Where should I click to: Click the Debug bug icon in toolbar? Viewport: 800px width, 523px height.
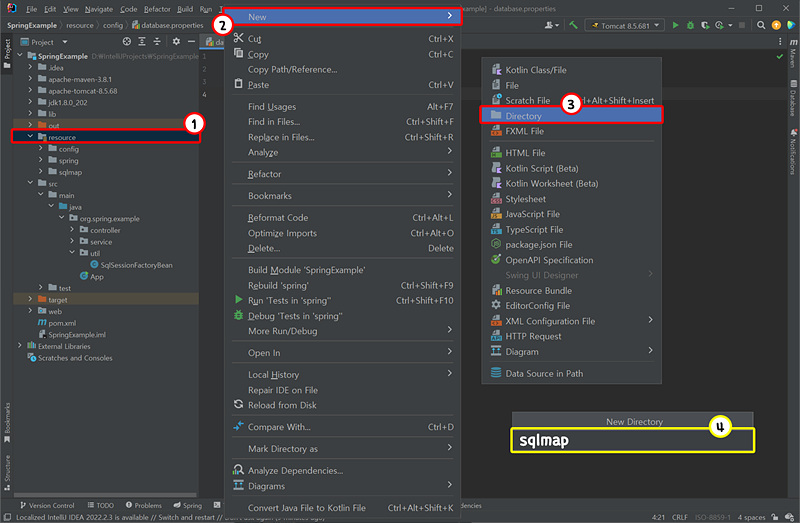click(x=690, y=25)
